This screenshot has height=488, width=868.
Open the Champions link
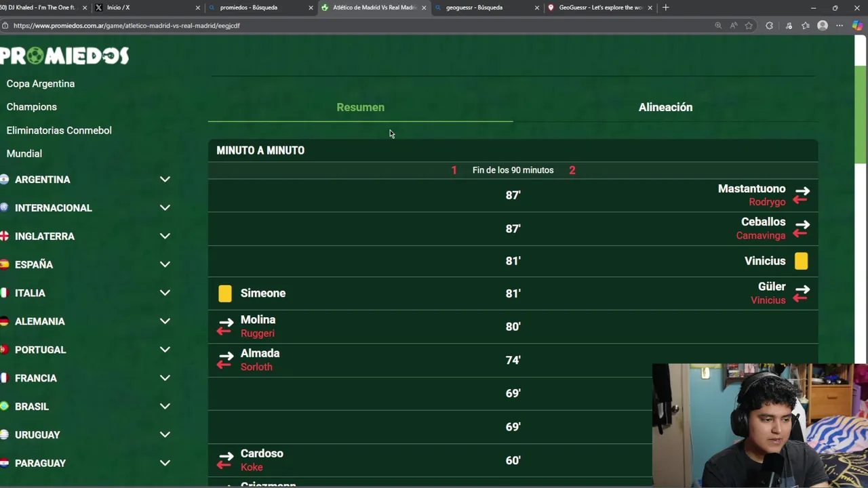tap(32, 106)
